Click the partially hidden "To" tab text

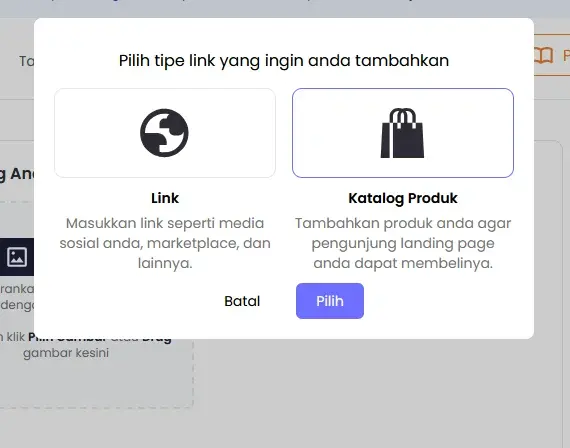[x=27, y=61]
